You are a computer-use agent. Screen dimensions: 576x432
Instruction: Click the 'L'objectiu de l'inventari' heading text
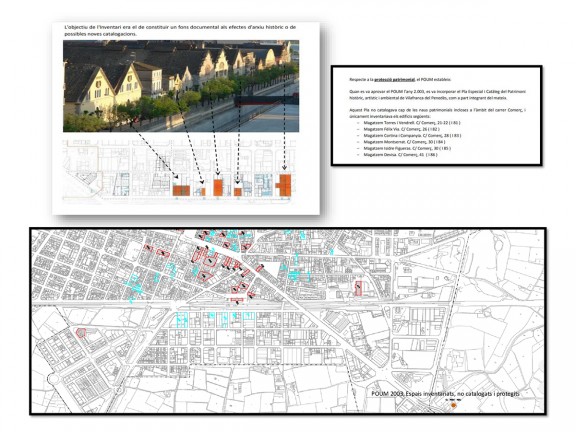point(180,30)
